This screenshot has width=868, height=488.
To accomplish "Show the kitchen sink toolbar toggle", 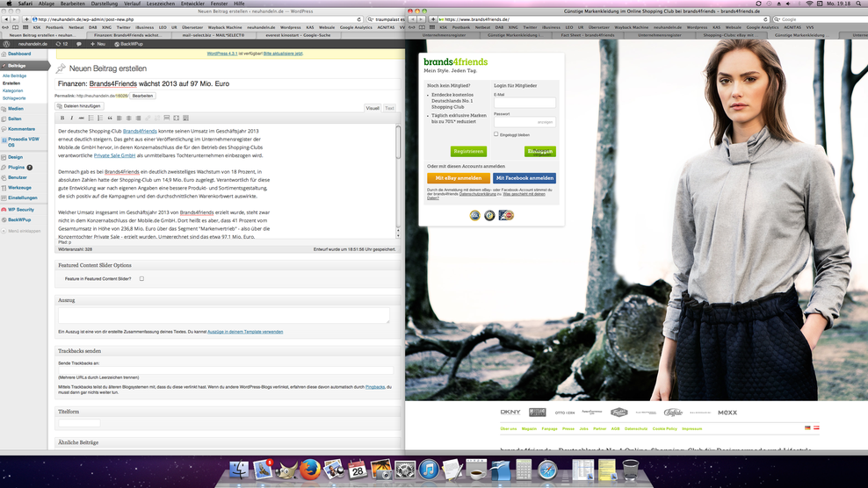I will [185, 118].
